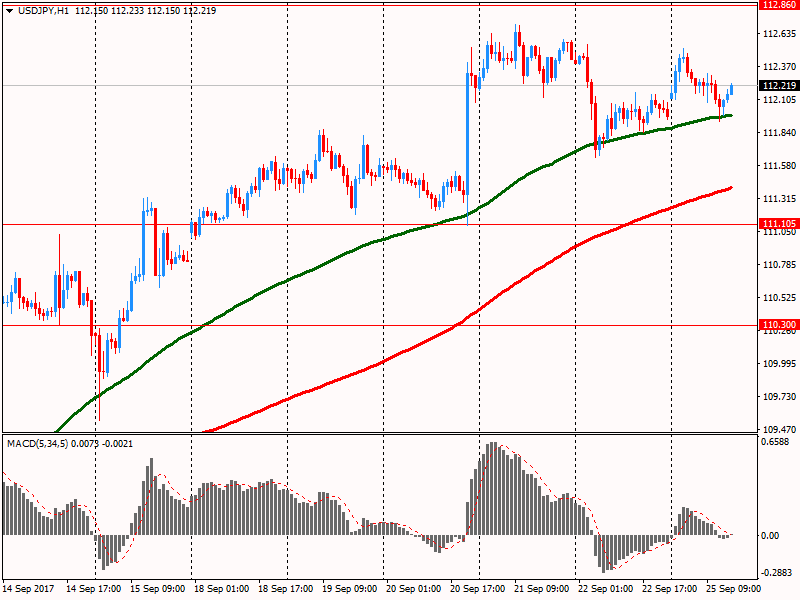Click the 112.370 price scale value
The image size is (800, 600).
click(779, 67)
